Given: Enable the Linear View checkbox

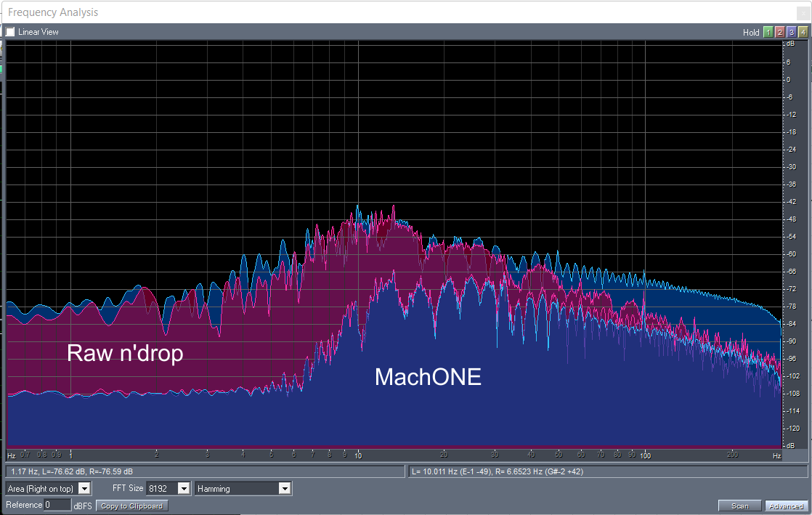Looking at the screenshot, I should [10, 32].
